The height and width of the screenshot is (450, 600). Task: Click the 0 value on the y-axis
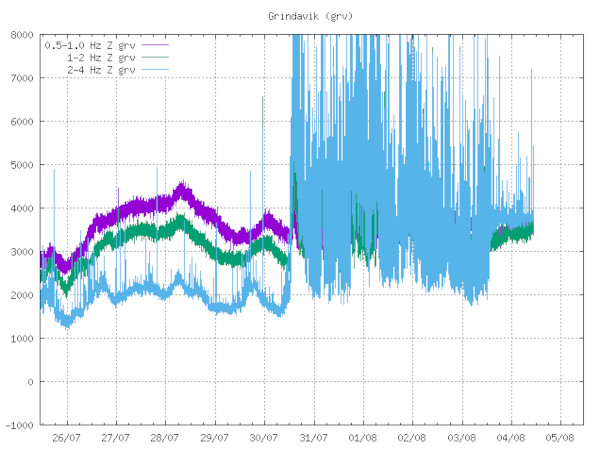pos(30,382)
